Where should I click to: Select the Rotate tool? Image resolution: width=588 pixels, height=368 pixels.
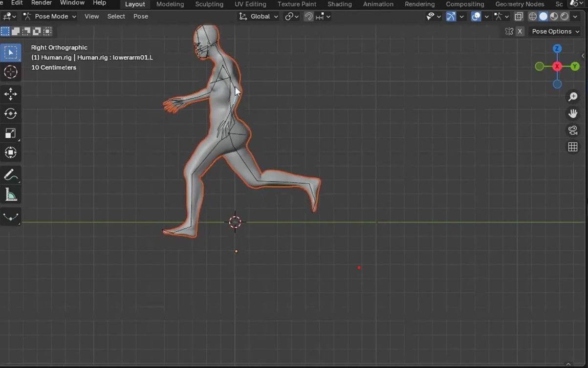point(11,113)
